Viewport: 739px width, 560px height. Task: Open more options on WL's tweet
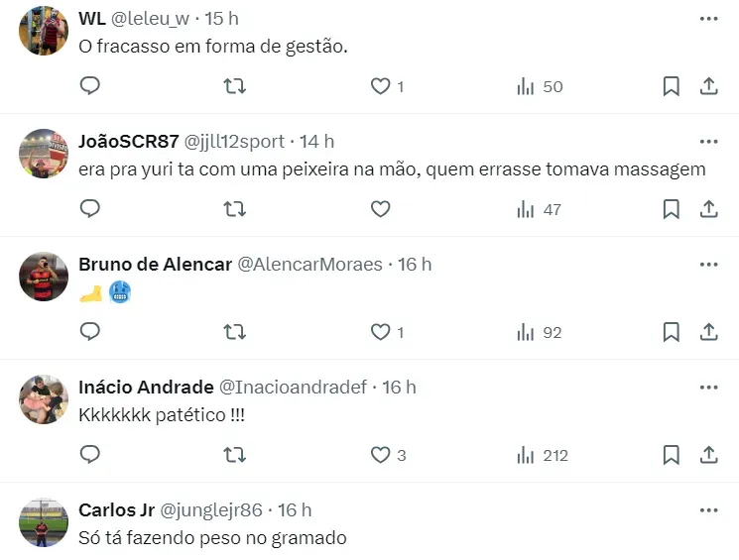coord(708,19)
